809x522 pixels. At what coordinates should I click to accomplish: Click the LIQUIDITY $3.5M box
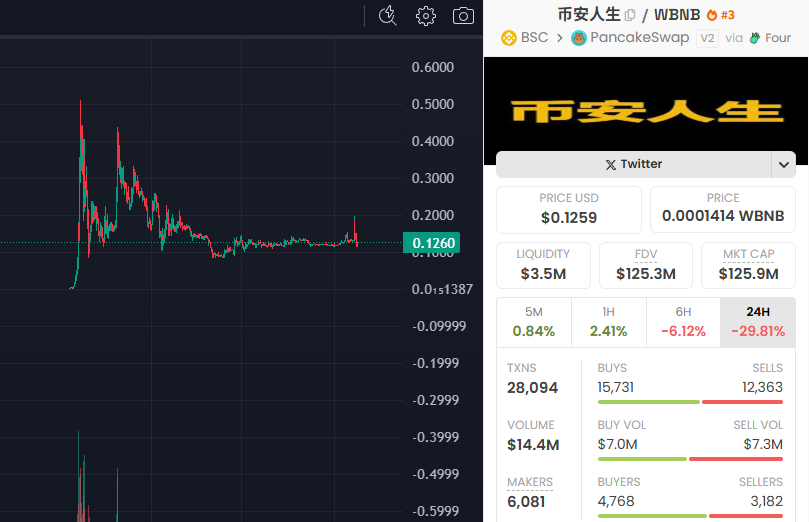543,265
